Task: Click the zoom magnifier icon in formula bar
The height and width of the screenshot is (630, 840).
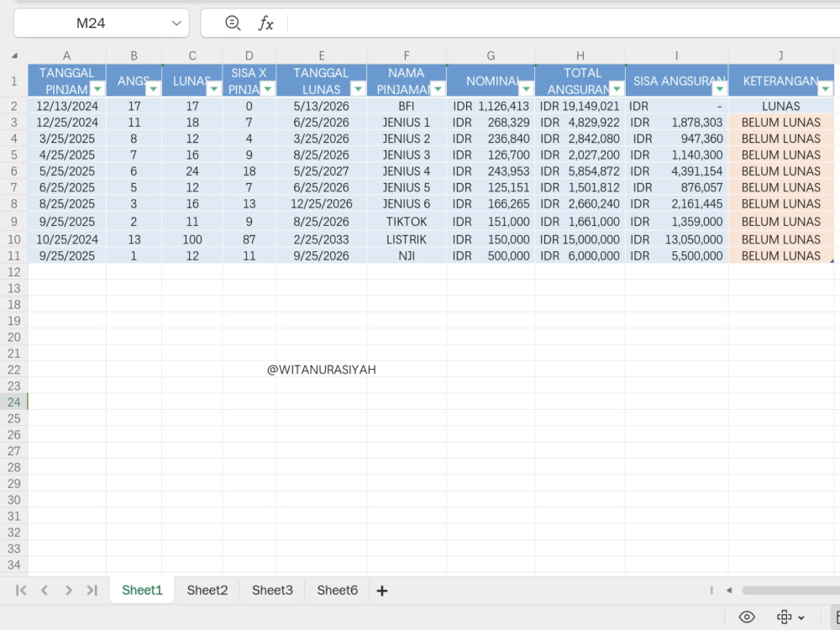Action: [x=233, y=23]
